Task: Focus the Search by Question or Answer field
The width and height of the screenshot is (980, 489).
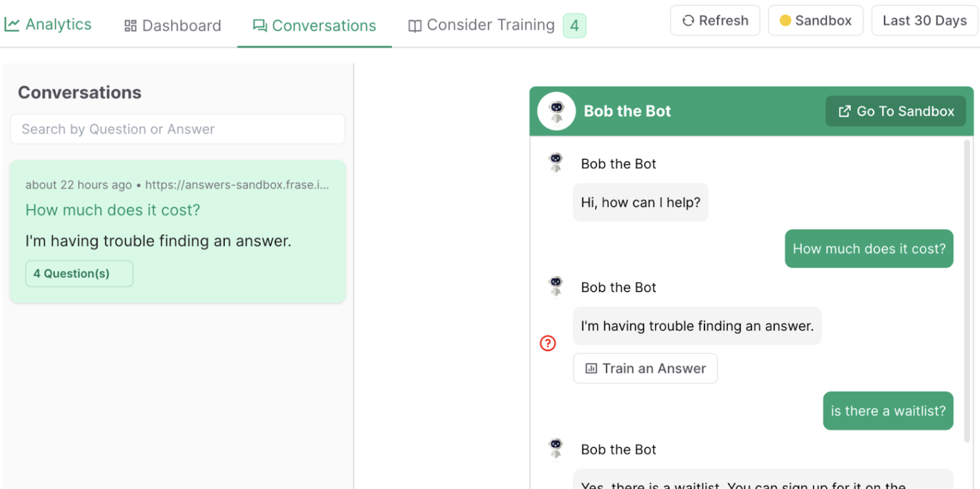Action: coord(178,129)
